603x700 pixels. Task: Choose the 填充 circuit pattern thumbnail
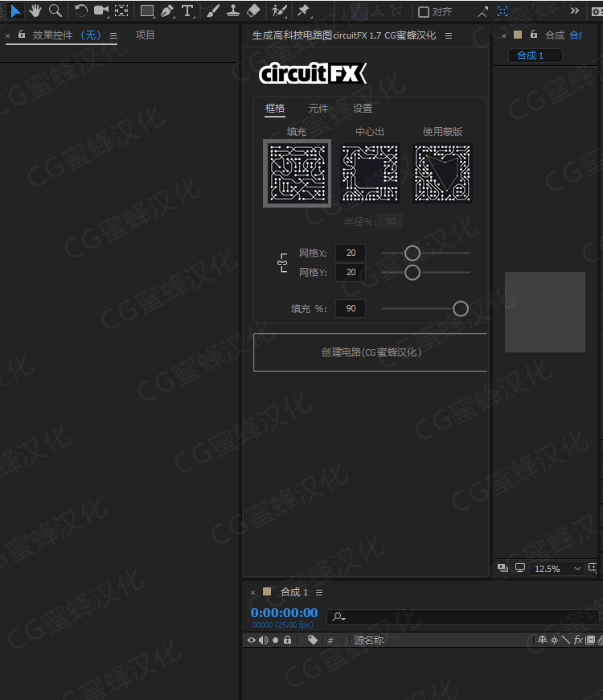[x=297, y=173]
